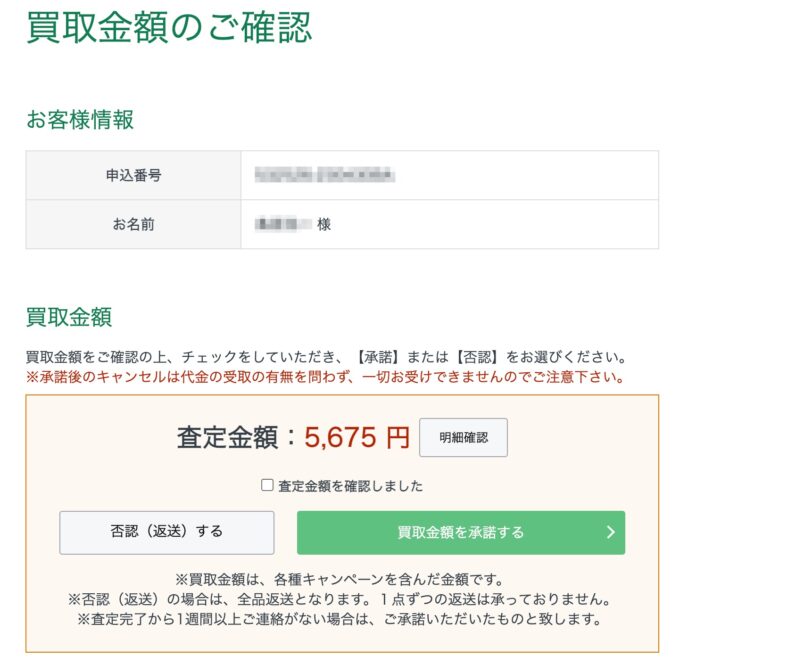Click the 査定金額 label text

click(227, 438)
